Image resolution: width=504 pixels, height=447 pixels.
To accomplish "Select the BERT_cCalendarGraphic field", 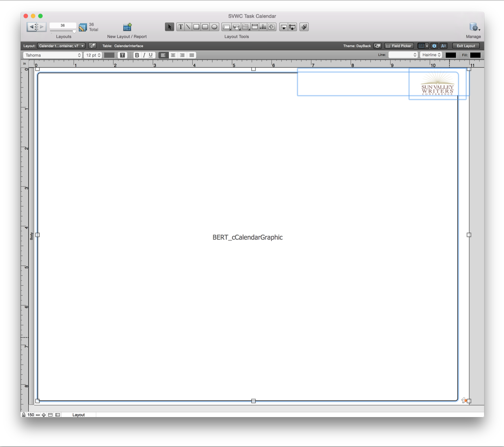I will pyautogui.click(x=248, y=237).
